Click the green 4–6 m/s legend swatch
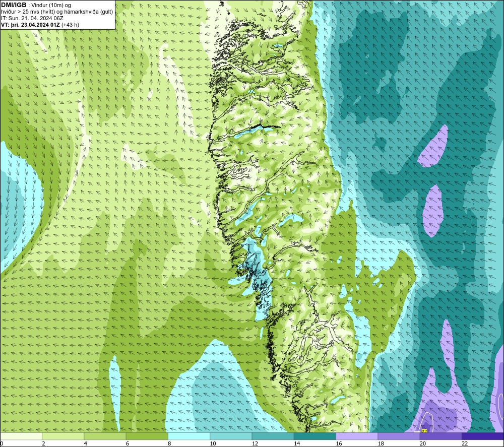 tap(105, 436)
